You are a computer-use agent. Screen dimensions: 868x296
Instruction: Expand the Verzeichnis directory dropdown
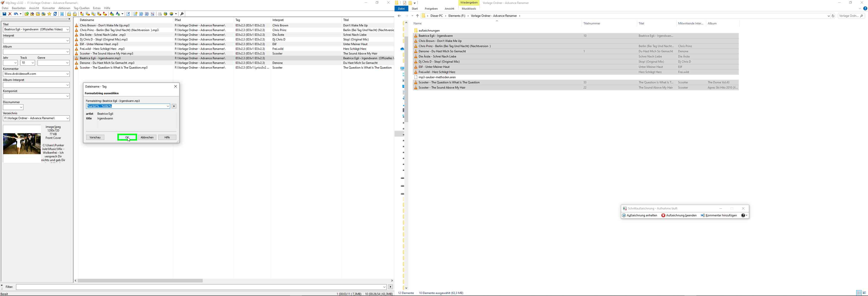(x=67, y=118)
